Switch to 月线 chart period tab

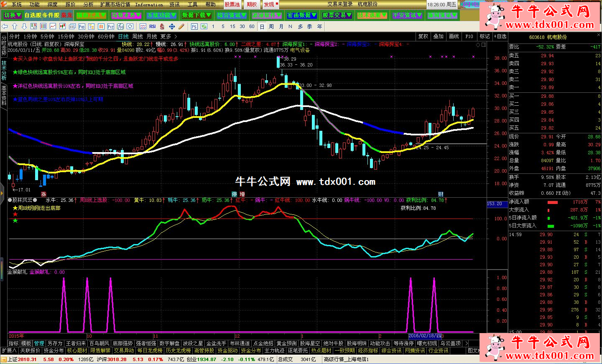[x=152, y=37]
